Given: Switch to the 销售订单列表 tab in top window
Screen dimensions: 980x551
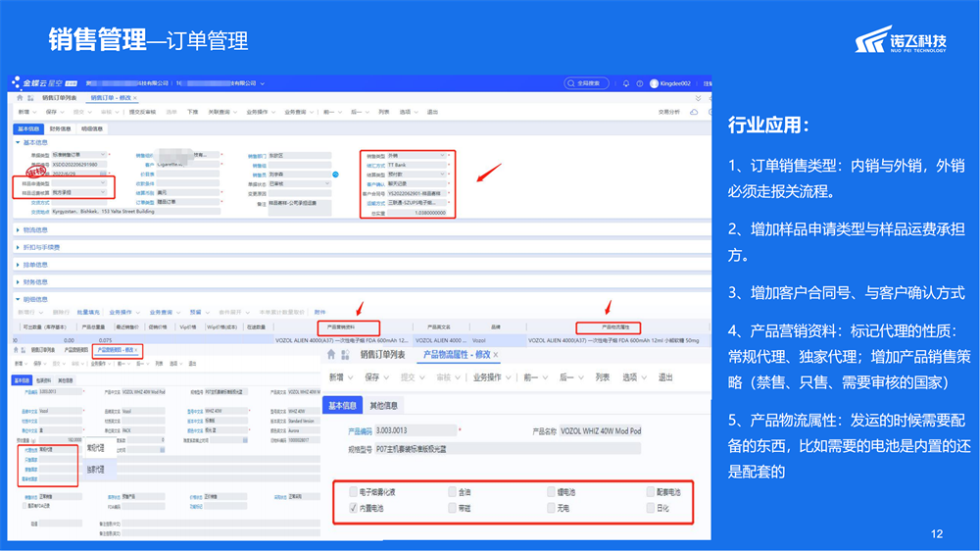Looking at the screenshot, I should [59, 98].
